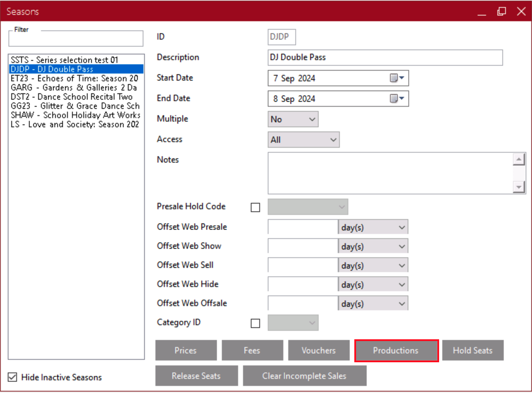Select 'SSTS - Series selection test 01' season
532x393 pixels.
point(76,60)
